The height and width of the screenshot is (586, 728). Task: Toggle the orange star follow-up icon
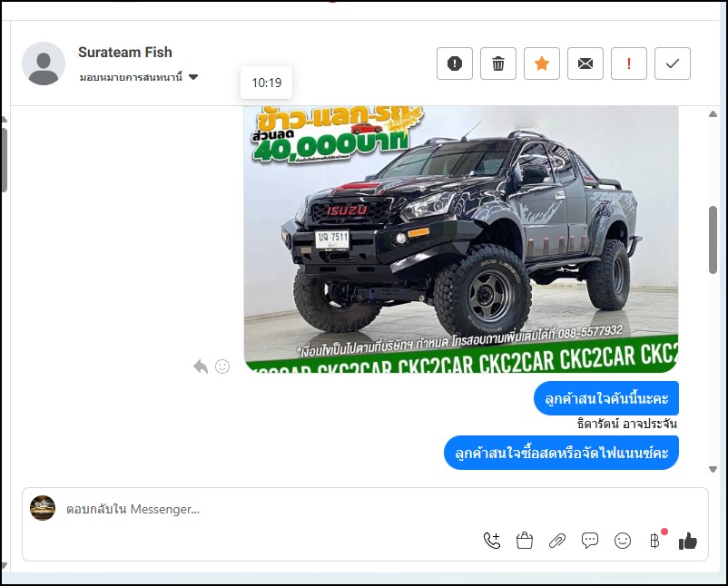(x=542, y=63)
